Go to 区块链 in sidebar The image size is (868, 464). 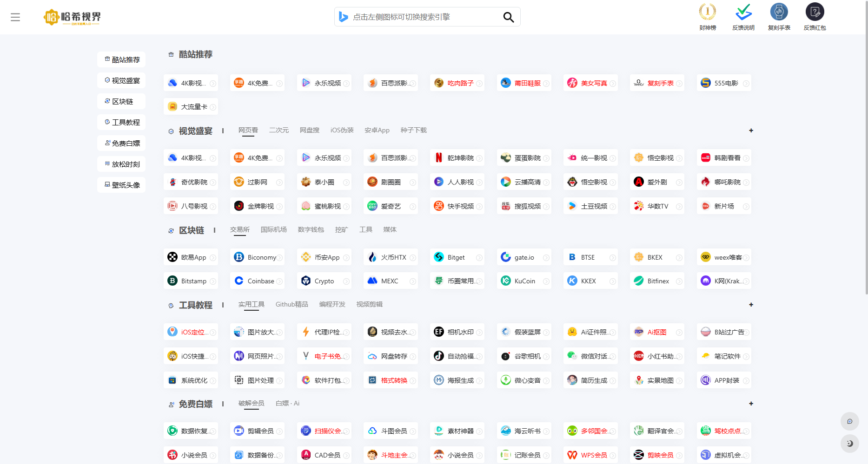click(122, 101)
